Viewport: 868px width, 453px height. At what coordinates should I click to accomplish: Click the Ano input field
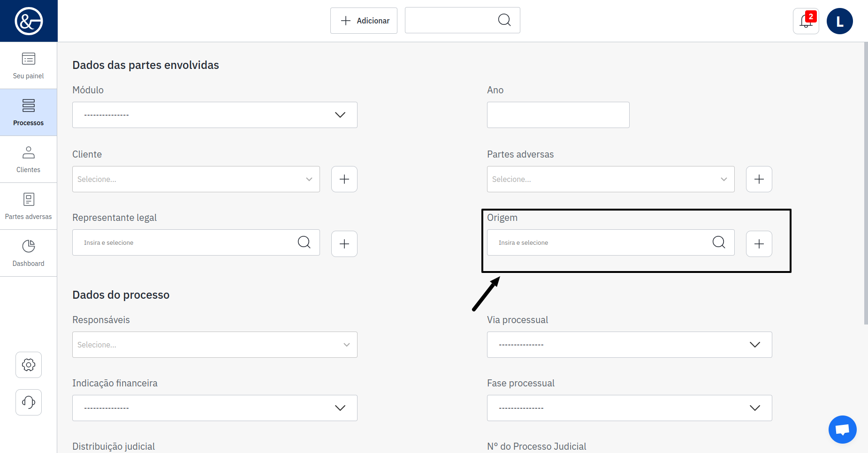pos(558,115)
